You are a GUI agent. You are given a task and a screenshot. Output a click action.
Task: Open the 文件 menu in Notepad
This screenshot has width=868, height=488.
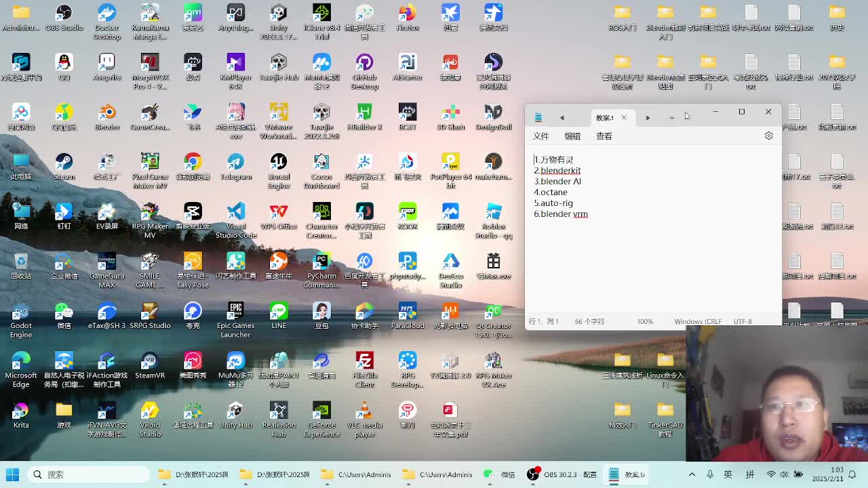pos(540,136)
